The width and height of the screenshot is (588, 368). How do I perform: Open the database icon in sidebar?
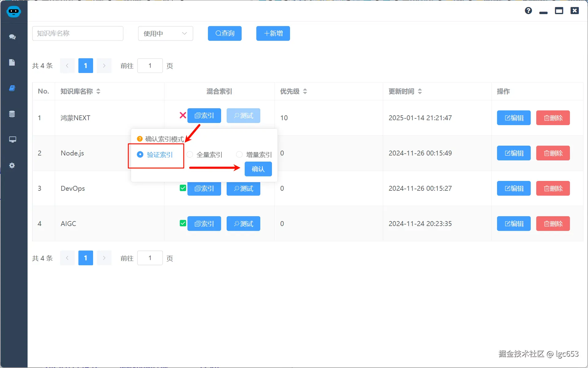pyautogui.click(x=12, y=114)
